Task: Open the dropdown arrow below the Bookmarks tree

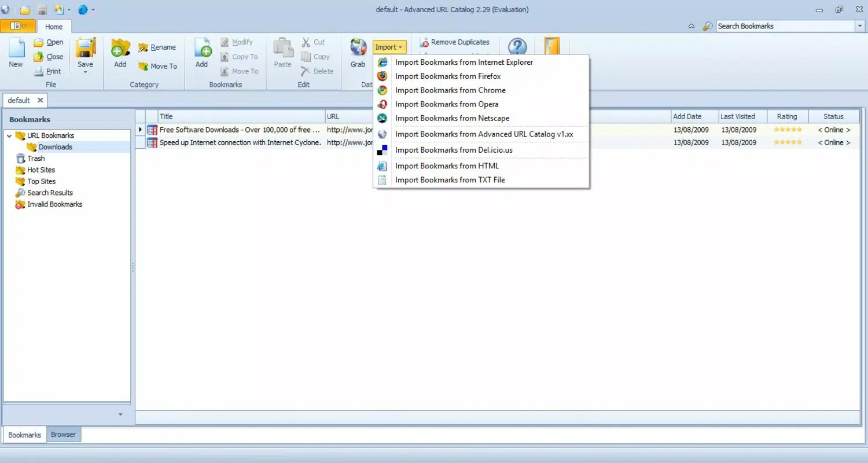Action: (120, 414)
